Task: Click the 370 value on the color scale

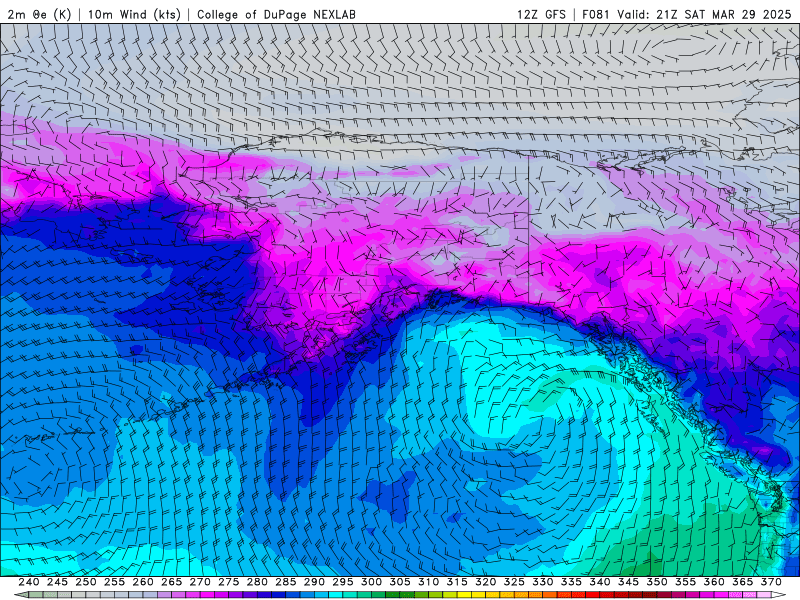Action: [771, 582]
